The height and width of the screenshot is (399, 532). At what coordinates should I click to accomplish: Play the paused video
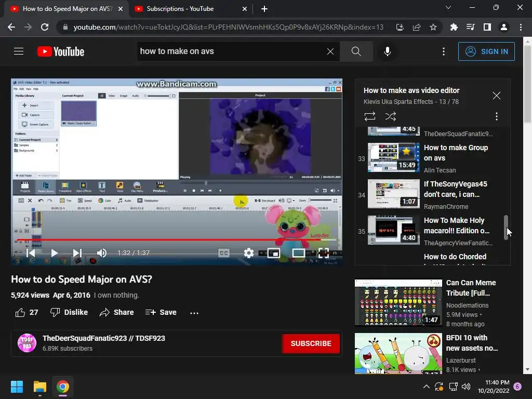(x=54, y=253)
